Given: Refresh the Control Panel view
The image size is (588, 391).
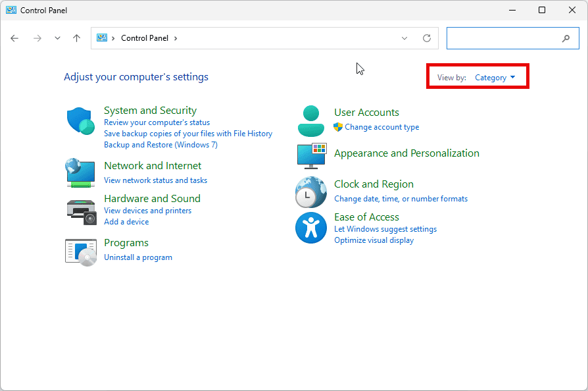Looking at the screenshot, I should coord(427,38).
